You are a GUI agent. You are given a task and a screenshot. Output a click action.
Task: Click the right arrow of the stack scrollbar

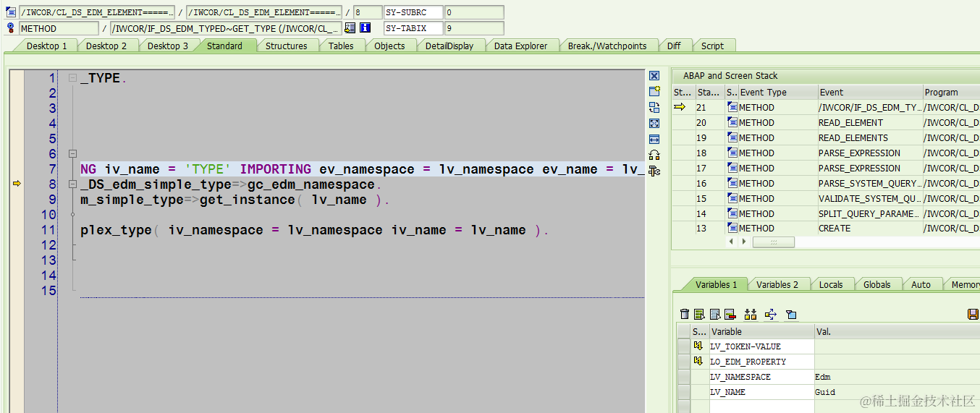click(x=743, y=242)
